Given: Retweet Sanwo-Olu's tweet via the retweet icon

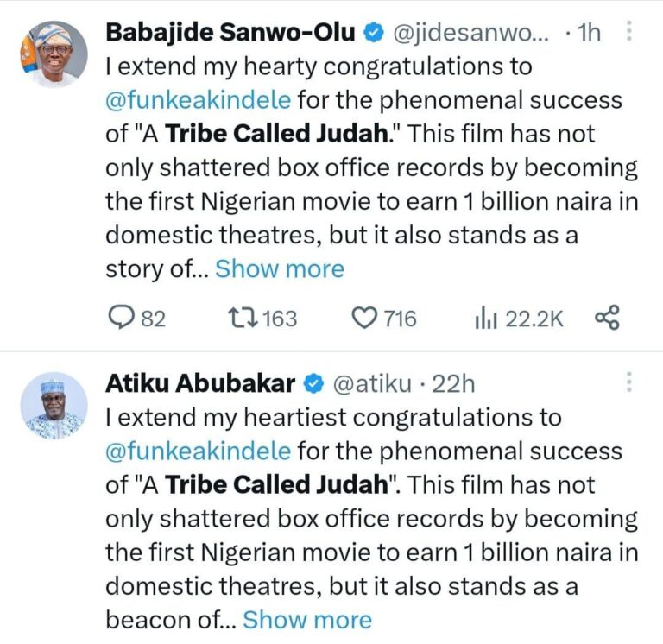Looking at the screenshot, I should pyautogui.click(x=243, y=318).
